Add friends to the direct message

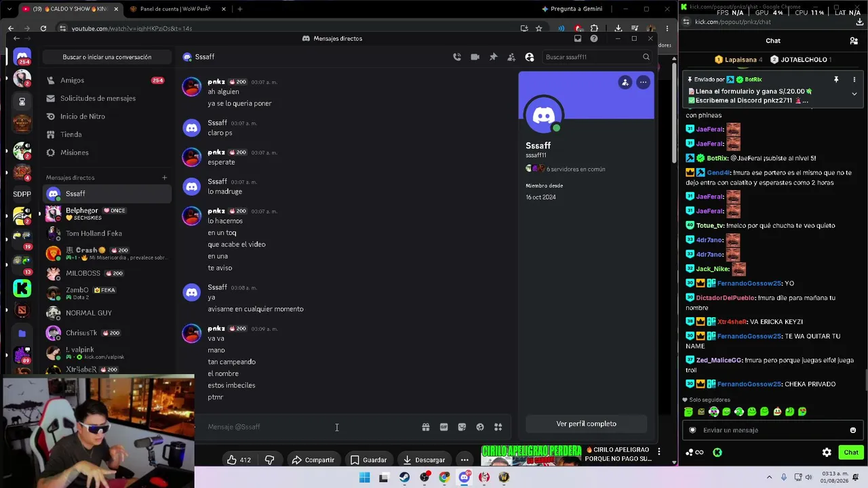point(511,57)
